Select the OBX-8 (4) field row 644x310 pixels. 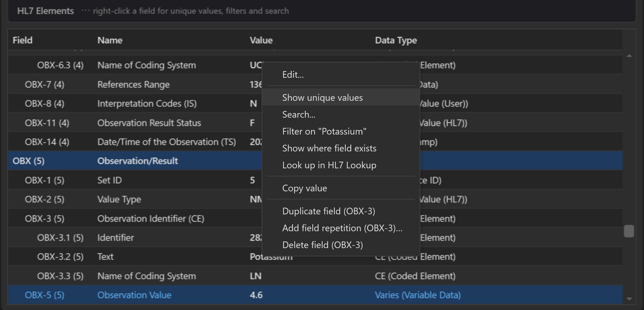point(315,104)
